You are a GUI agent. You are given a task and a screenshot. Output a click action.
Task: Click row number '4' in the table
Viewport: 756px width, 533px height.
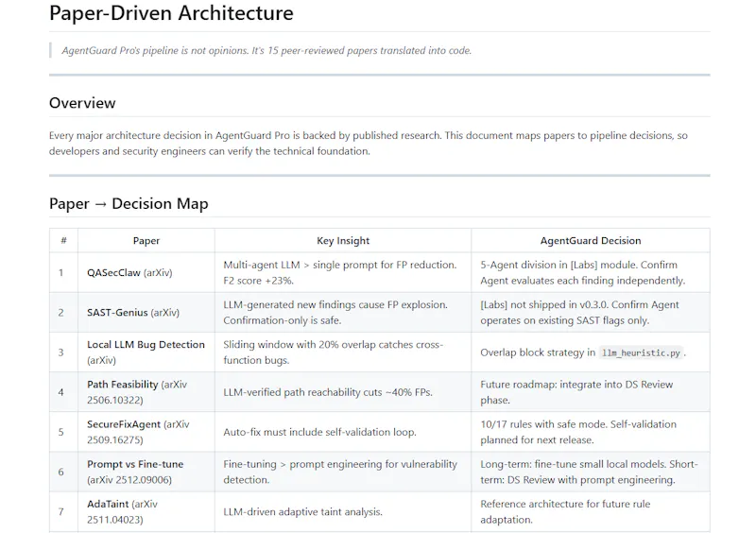61,392
